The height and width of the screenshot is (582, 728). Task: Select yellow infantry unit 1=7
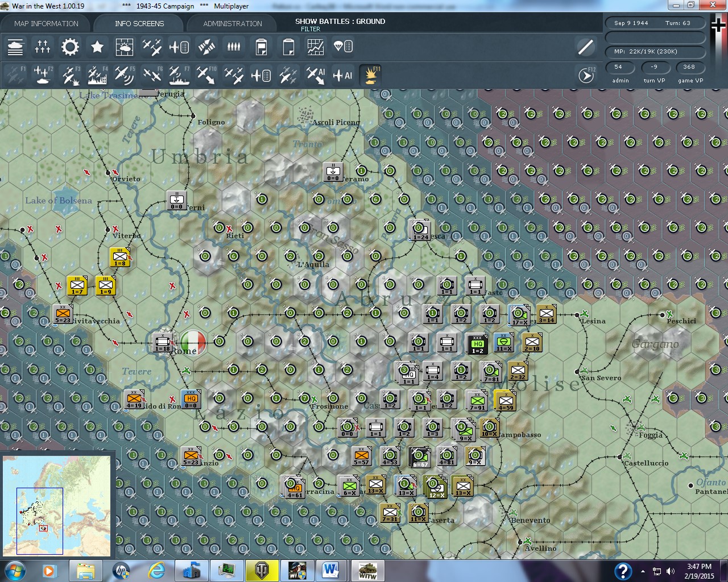pos(77,286)
